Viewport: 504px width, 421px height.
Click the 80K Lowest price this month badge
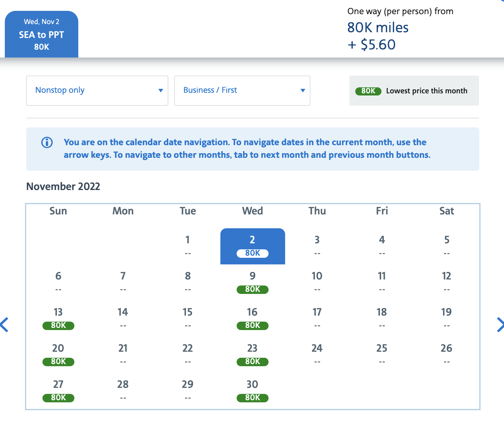[x=368, y=91]
